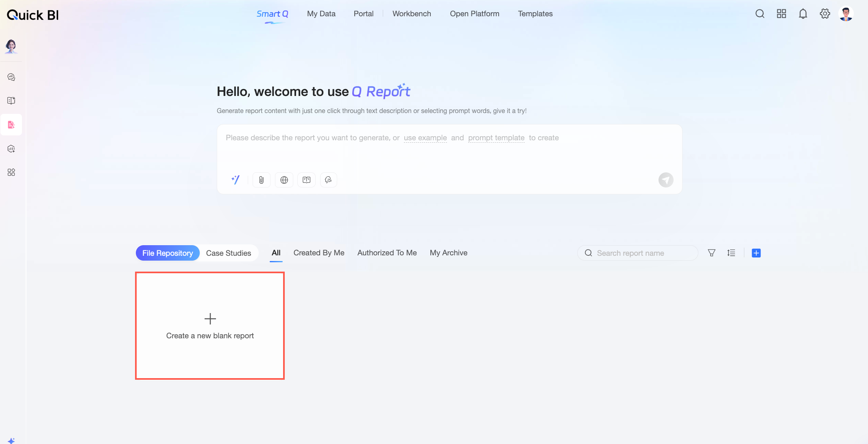
Task: Open the Templates navigation item
Action: click(535, 14)
